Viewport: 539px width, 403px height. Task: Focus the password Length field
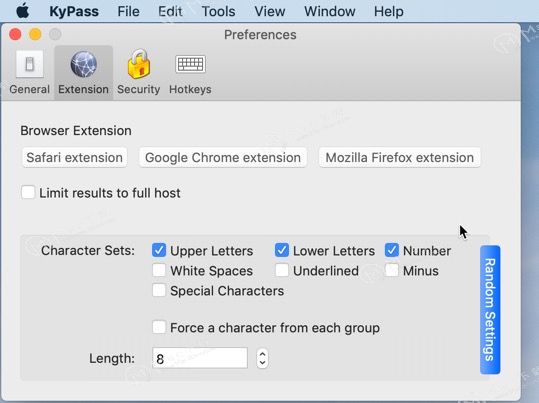pos(200,358)
